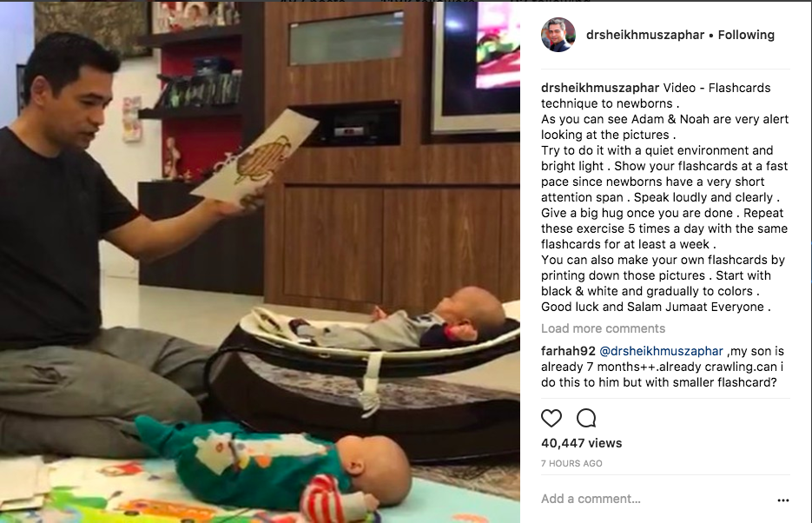Open drsheikhmuszaphar username in header
The image size is (812, 523).
(x=644, y=35)
